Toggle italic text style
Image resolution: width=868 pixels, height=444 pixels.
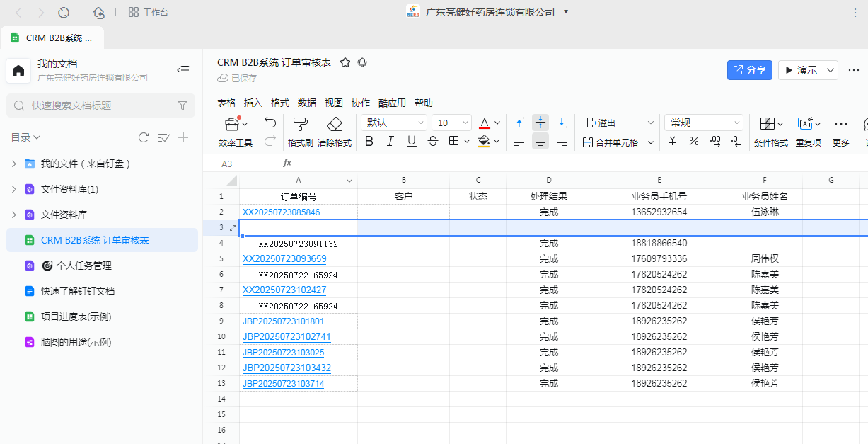[x=390, y=142]
